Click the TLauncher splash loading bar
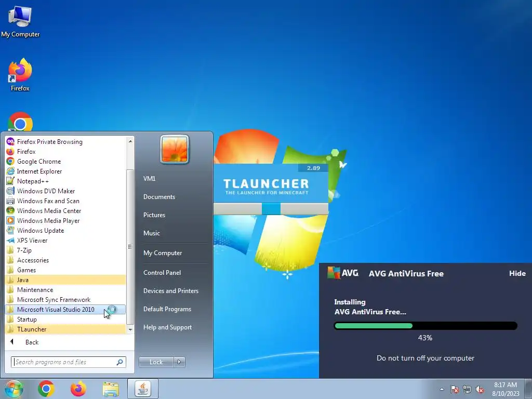This screenshot has height=399, width=532. coord(271,209)
